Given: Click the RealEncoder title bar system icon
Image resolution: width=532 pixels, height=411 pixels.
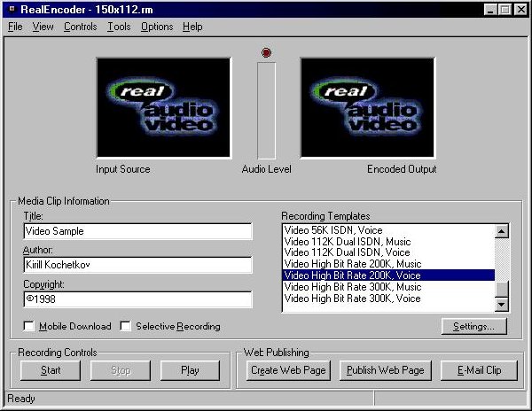Looking at the screenshot, I should point(12,9).
